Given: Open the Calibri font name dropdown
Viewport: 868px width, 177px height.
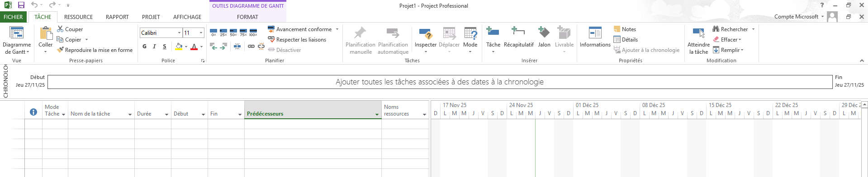Looking at the screenshot, I should tap(179, 33).
